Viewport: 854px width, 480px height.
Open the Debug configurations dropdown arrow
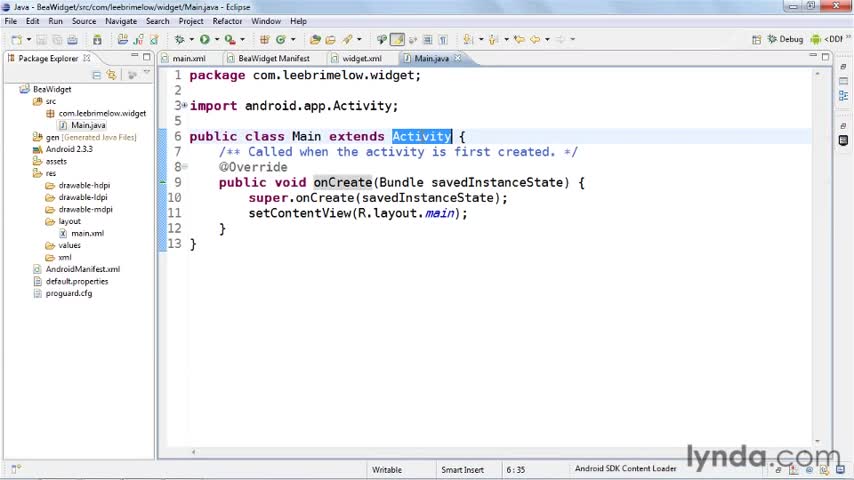[191, 40]
